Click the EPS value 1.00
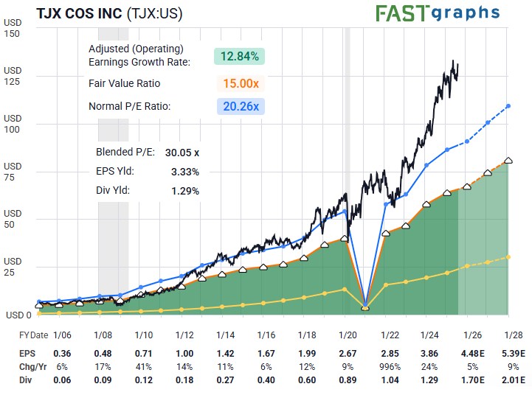This screenshot has height=395, width=532. tap(184, 354)
